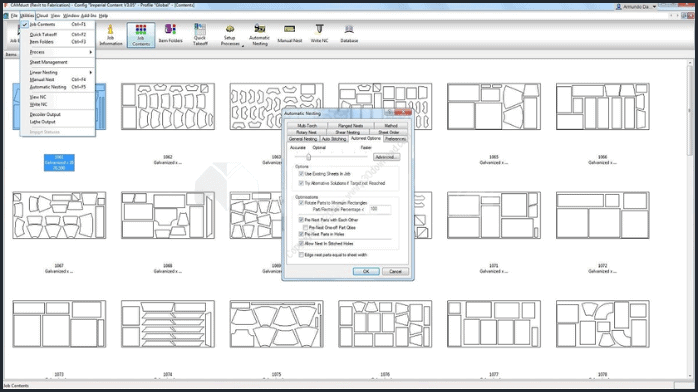The image size is (698, 392).
Task: Switch to Multi-Torch tab
Action: tap(307, 126)
